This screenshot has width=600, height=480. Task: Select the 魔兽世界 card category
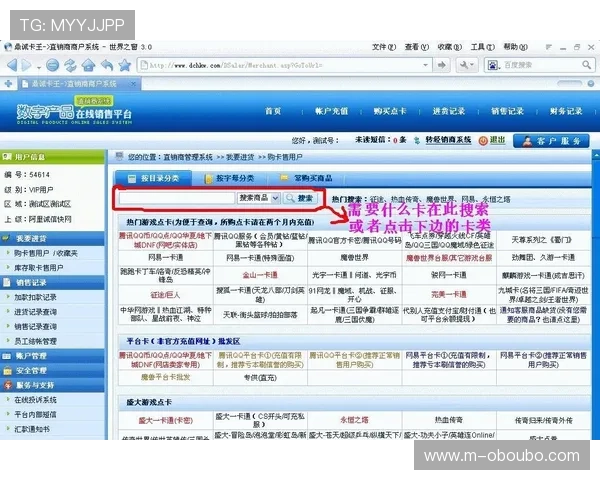click(x=354, y=258)
